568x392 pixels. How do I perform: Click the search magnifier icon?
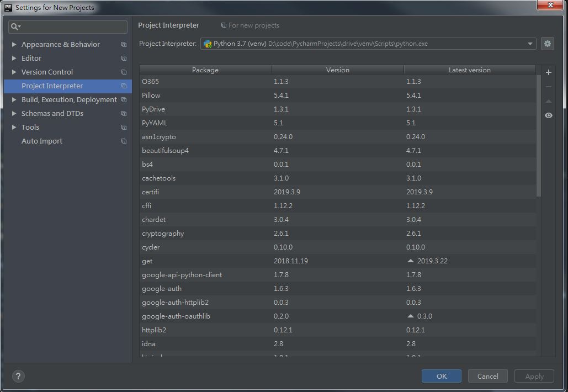[x=15, y=27]
